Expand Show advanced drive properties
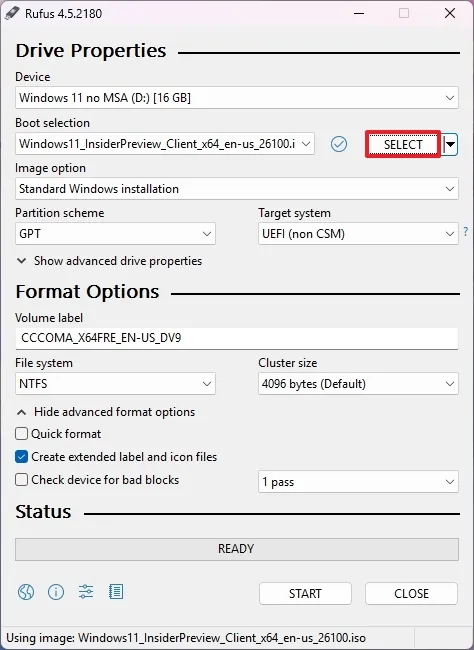 click(109, 261)
